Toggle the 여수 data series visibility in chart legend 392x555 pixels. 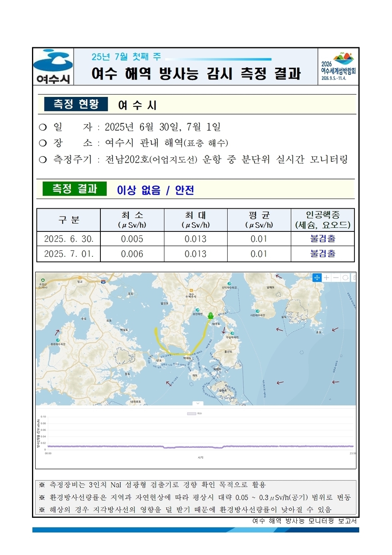click(199, 413)
